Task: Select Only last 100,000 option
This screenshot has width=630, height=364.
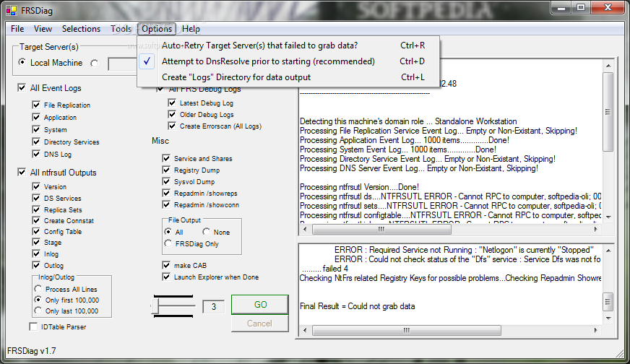Action: click(x=38, y=311)
